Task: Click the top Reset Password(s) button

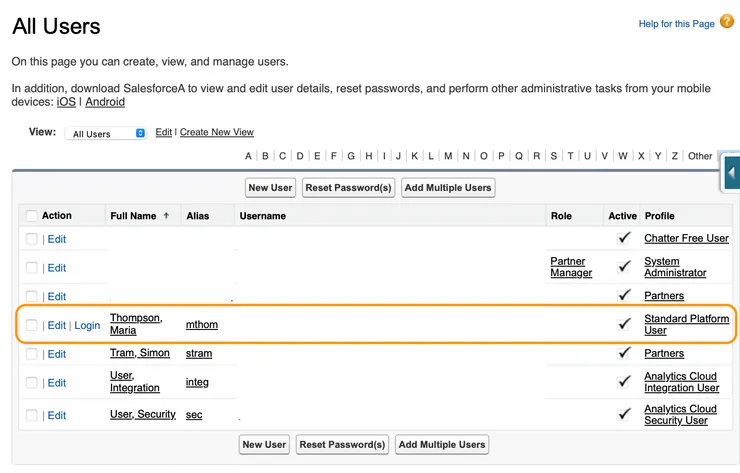Action: click(348, 187)
